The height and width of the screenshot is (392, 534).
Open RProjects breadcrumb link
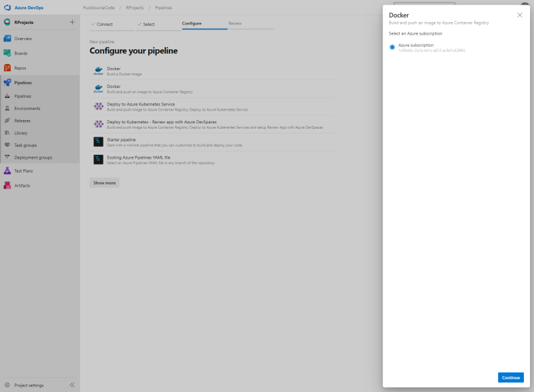[x=135, y=7]
